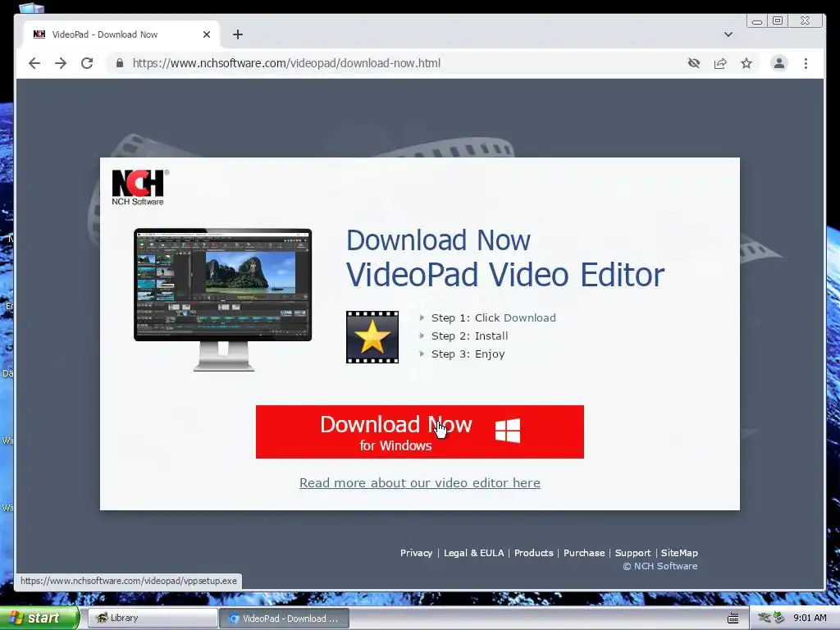Select VideoPad - Download taskbar button
The height and width of the screenshot is (630, 840).
coord(284,619)
